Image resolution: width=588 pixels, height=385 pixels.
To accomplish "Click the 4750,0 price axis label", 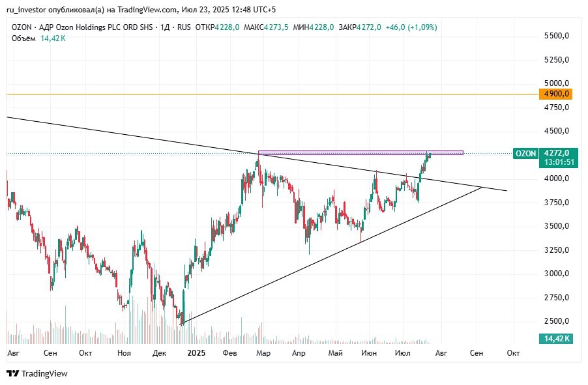I will (x=557, y=107).
